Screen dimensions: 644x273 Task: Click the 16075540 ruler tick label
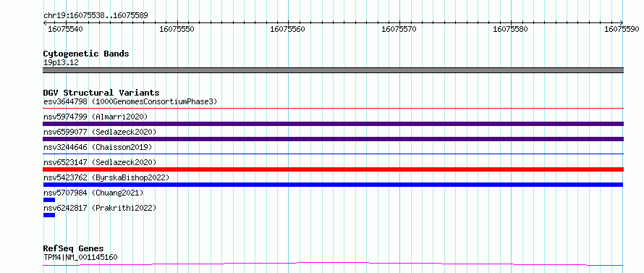point(65,29)
